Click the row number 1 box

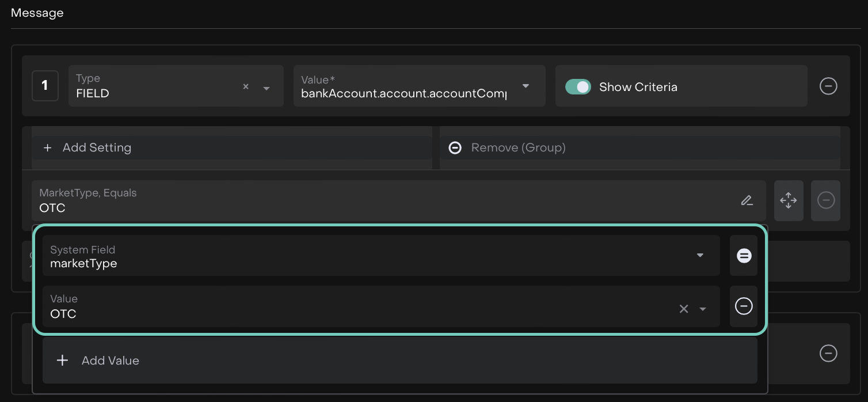(45, 86)
